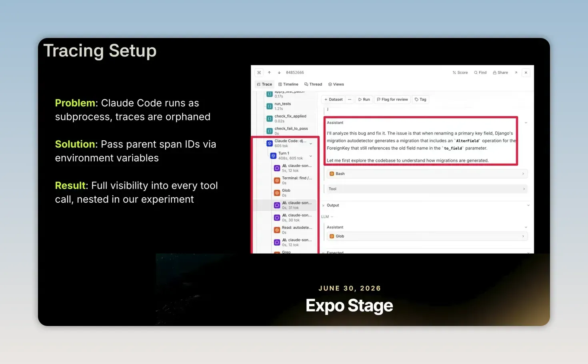Open the more options ellipsis next to Dataset
Image resolution: width=588 pixels, height=364 pixels.
[350, 100]
